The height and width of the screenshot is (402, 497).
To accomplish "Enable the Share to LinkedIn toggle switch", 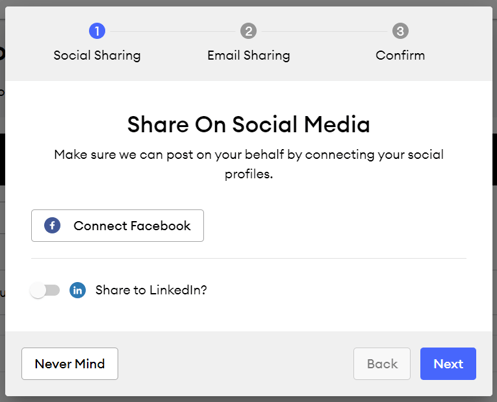I will pos(45,290).
